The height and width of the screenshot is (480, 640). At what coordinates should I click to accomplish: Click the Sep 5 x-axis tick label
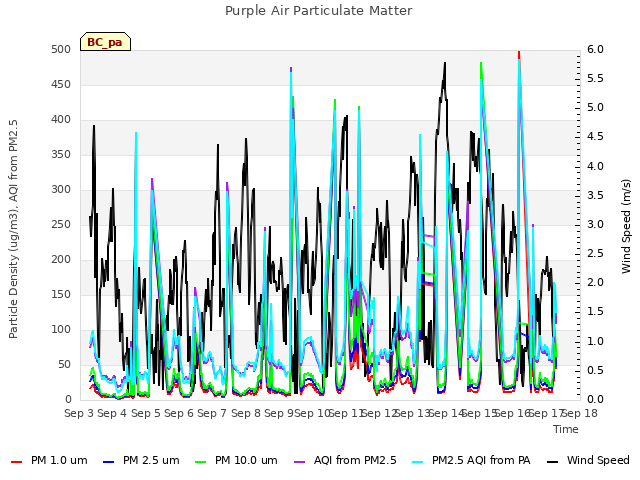145,413
